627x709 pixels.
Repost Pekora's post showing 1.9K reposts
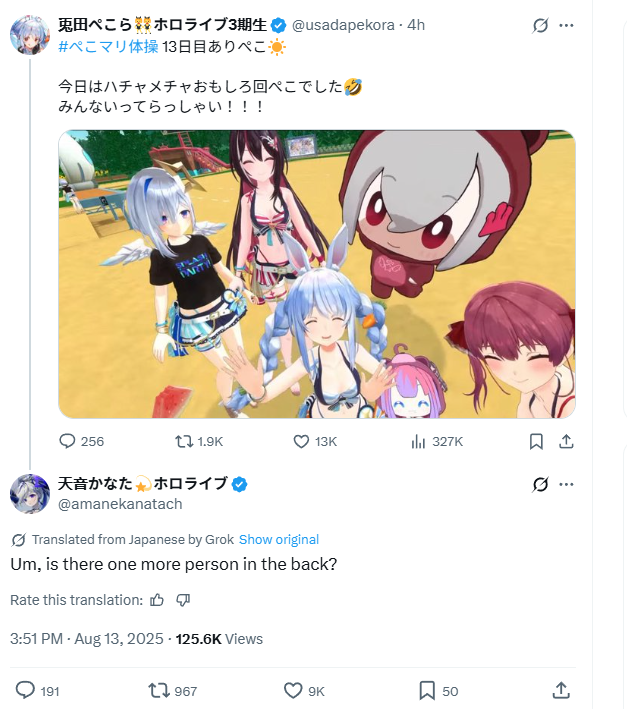199,441
